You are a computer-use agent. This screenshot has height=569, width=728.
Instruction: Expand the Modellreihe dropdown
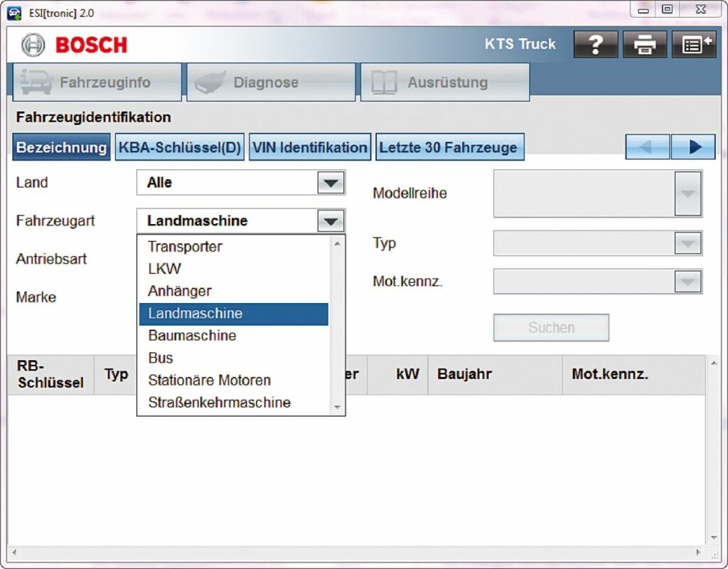pyautogui.click(x=687, y=193)
